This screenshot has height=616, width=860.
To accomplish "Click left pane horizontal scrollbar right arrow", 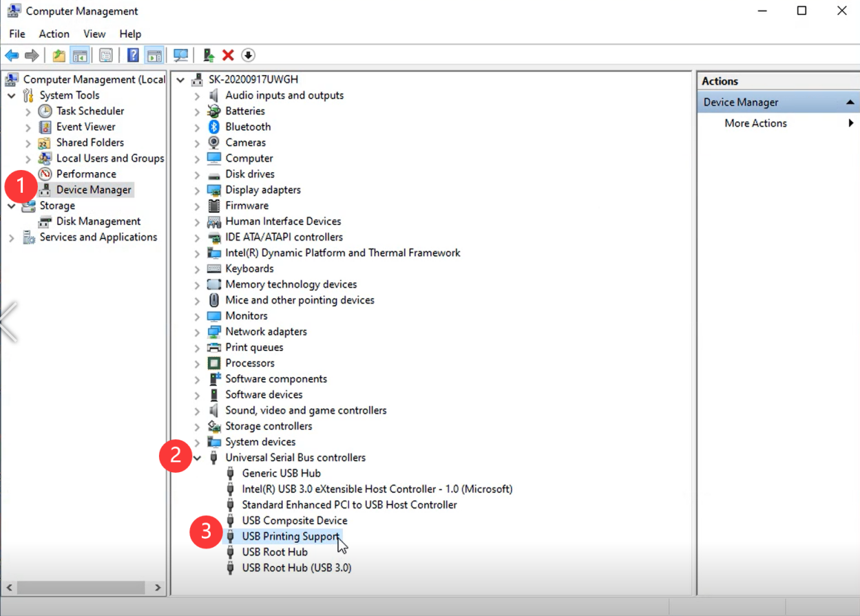I will [158, 588].
